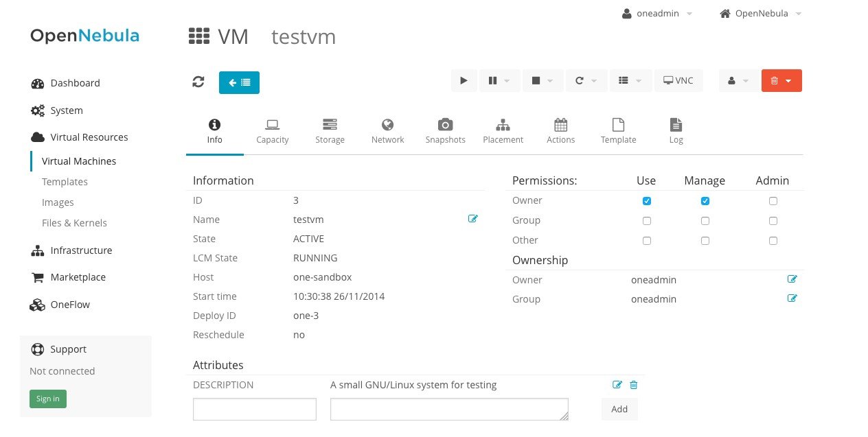Switch to the Info tab
868x437 pixels.
(214, 131)
